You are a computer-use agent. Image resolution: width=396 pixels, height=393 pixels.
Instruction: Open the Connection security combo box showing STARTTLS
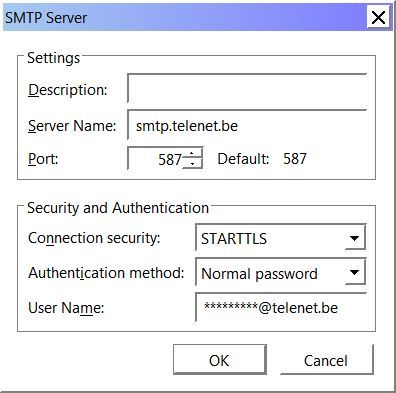click(x=280, y=238)
